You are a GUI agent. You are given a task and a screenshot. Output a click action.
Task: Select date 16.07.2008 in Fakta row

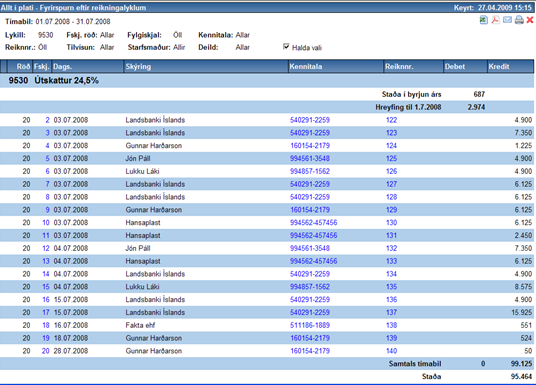[71, 325]
